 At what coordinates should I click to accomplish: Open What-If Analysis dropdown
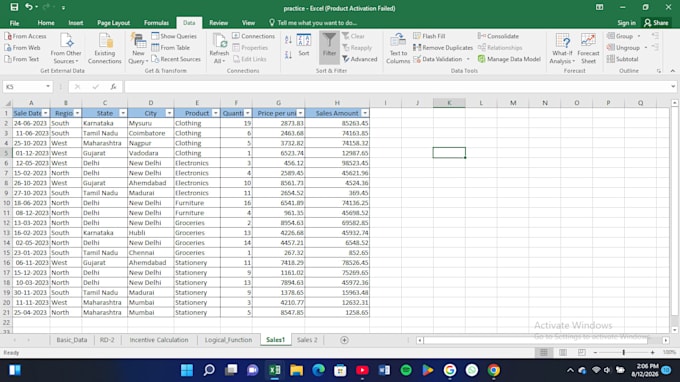[x=562, y=49]
